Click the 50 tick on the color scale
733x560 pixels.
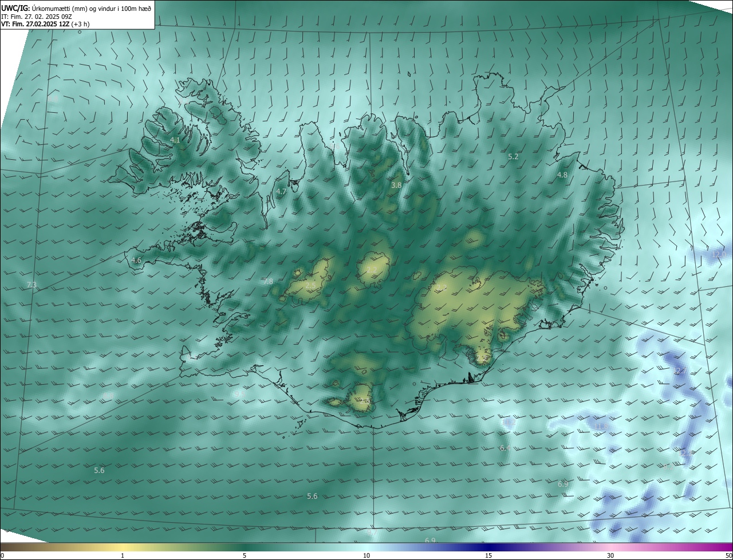coord(728,555)
